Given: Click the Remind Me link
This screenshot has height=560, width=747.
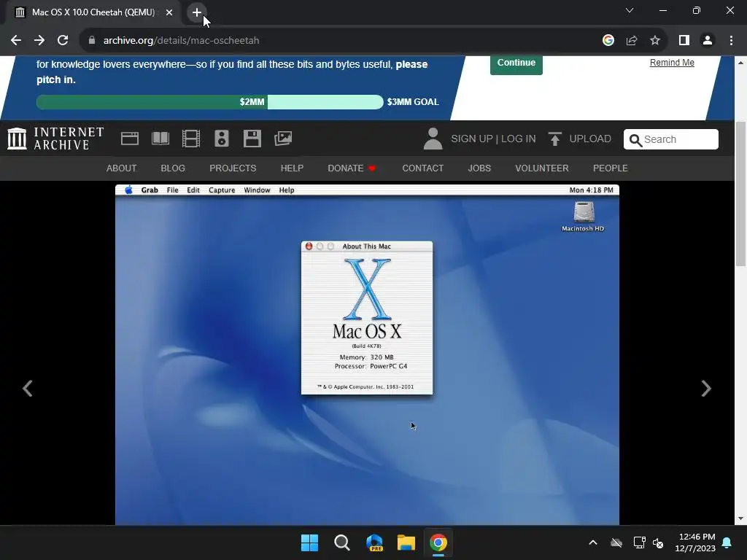Looking at the screenshot, I should [x=672, y=63].
